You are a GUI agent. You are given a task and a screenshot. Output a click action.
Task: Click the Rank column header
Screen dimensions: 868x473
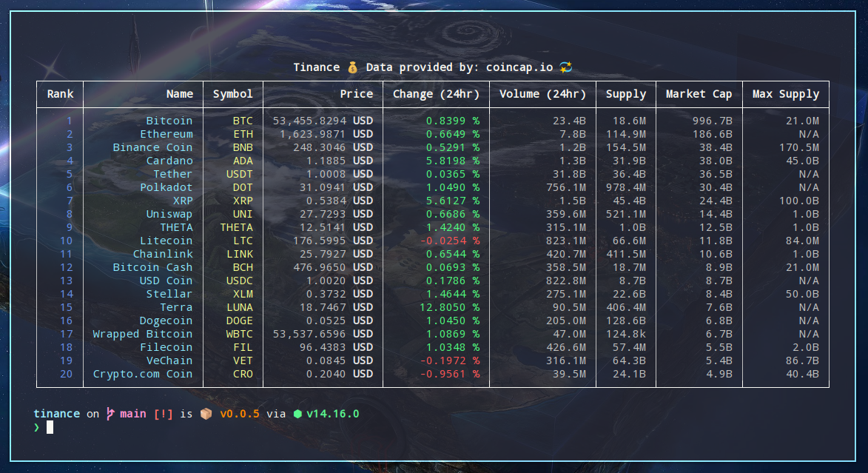click(61, 94)
